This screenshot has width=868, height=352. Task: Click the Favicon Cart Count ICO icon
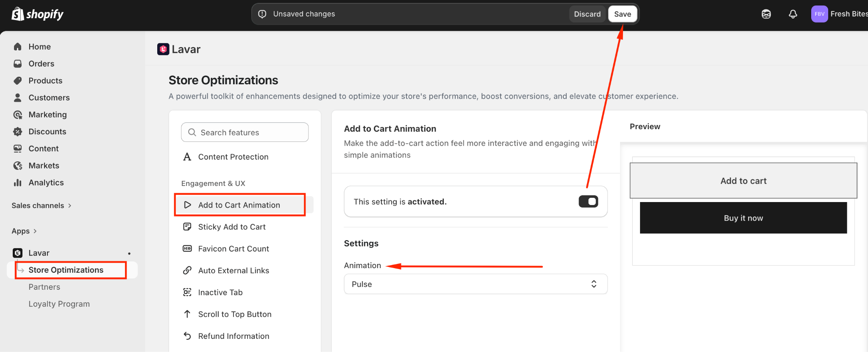pos(187,249)
